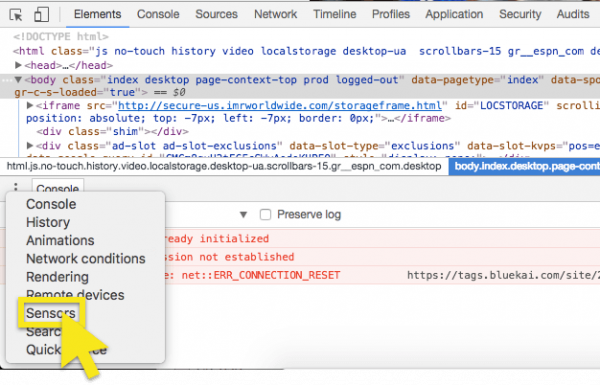Open the drawer three-dot menu
This screenshot has height=385, width=600.
(x=16, y=187)
